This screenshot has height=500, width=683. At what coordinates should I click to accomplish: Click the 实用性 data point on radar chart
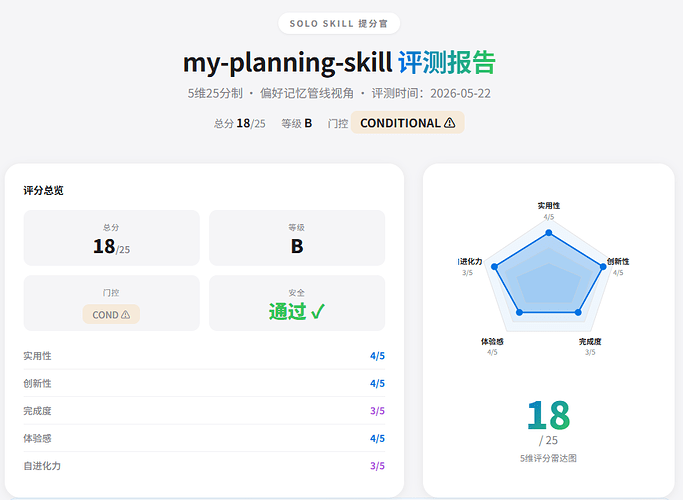[x=549, y=233]
